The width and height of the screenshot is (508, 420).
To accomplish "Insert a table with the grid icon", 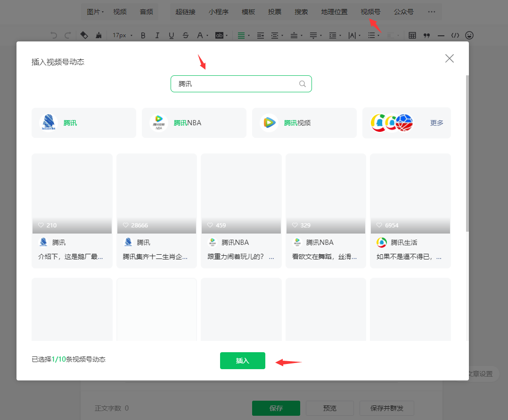I will pyautogui.click(x=412, y=35).
